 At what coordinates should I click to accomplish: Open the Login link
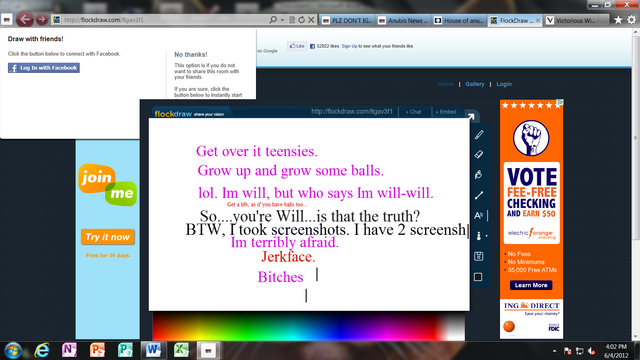tap(504, 84)
